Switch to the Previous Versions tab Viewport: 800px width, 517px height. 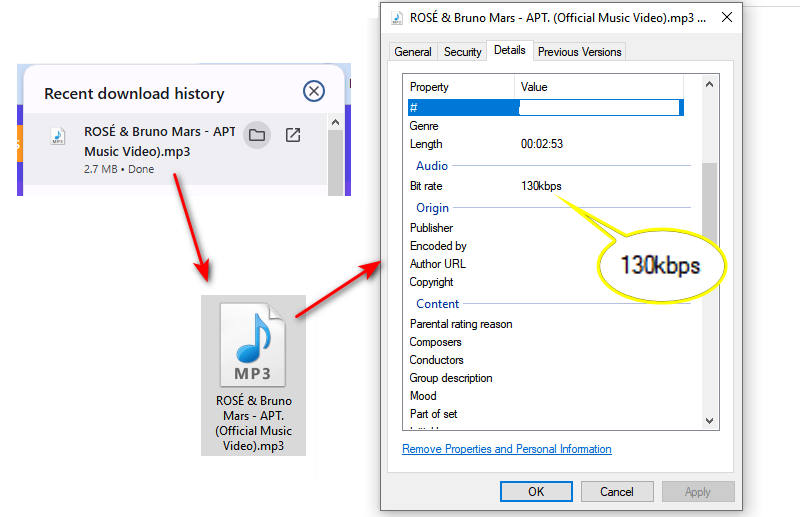[579, 52]
